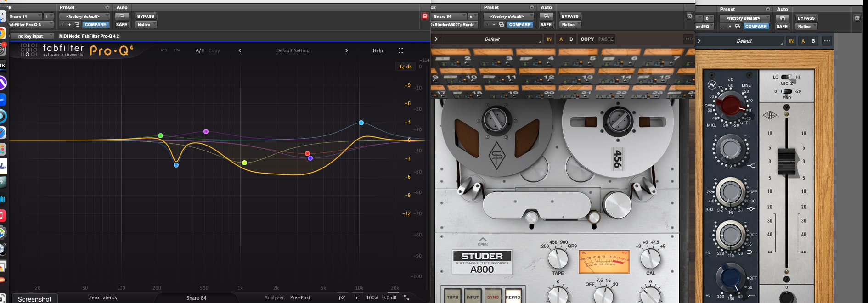
Task: Click the 0.0 dB output level value
Action: [x=389, y=297]
